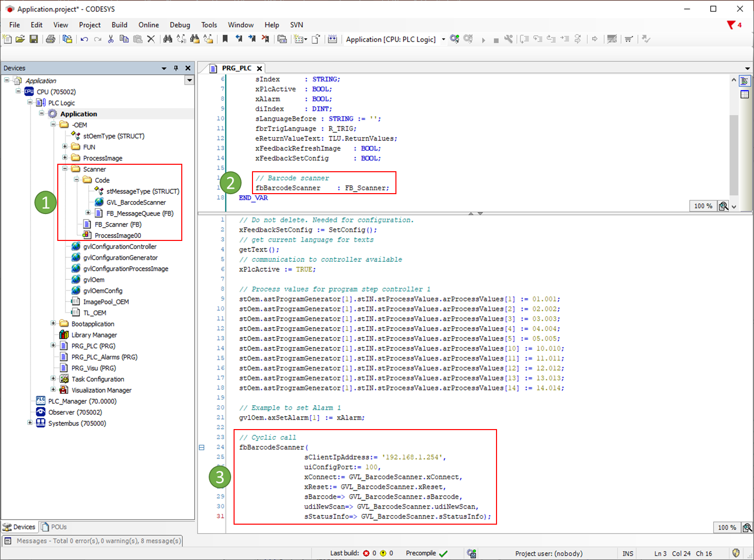Toggle a bookmark using the bookmark icon
Viewport: 754px width, 560px height.
(x=225, y=39)
